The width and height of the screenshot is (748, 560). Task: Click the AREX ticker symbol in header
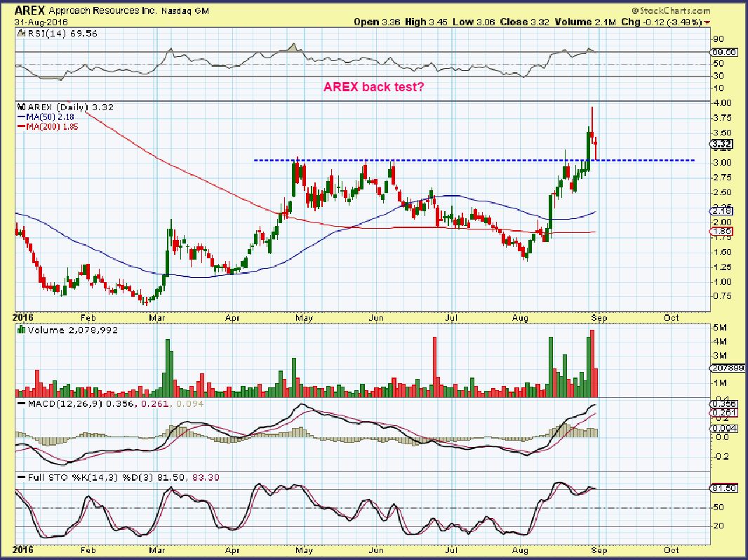point(31,10)
